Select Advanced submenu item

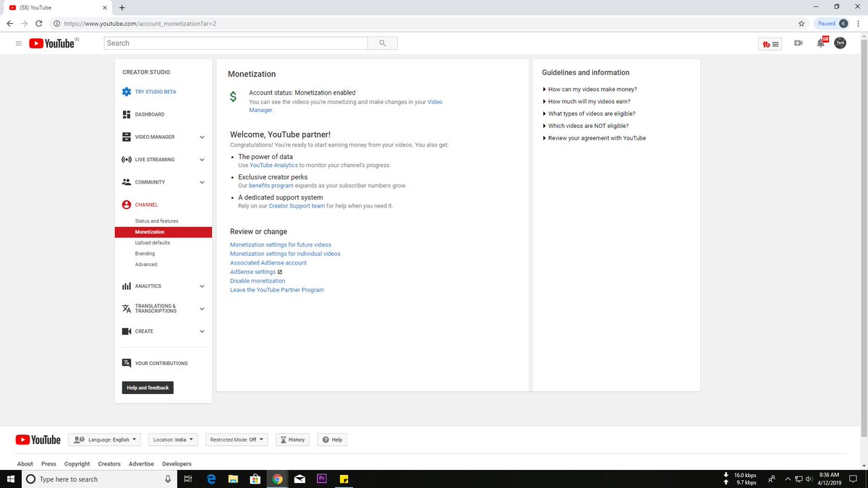[x=146, y=265]
